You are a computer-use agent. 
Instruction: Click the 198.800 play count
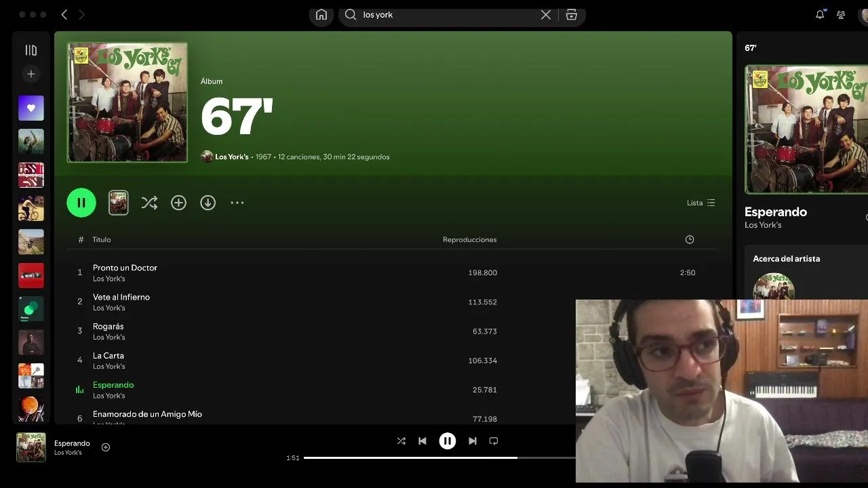[483, 272]
